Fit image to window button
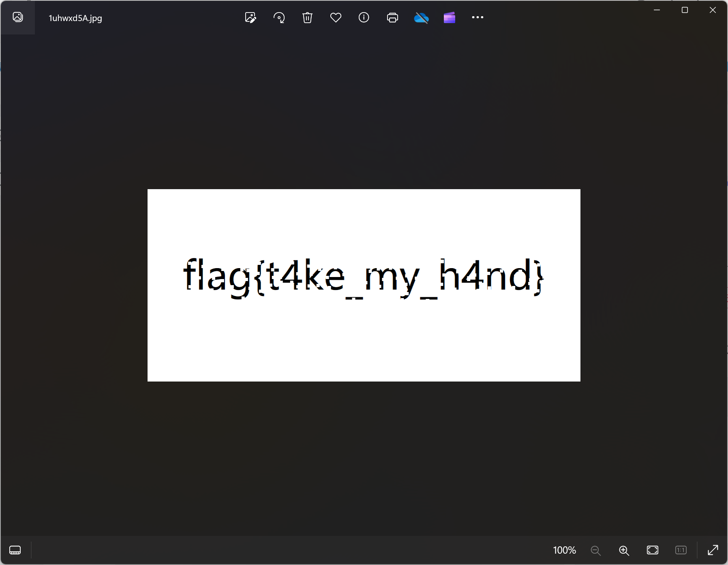Viewport: 728px width, 565px height. [x=653, y=550]
